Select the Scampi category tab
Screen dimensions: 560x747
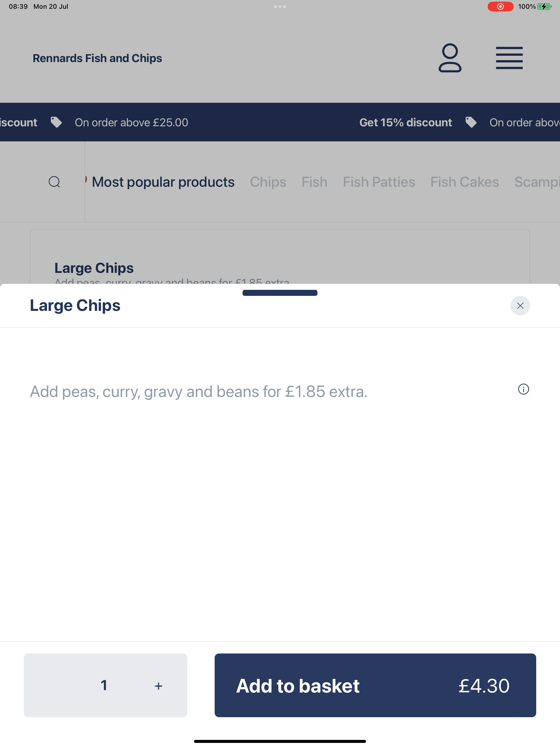(x=537, y=182)
